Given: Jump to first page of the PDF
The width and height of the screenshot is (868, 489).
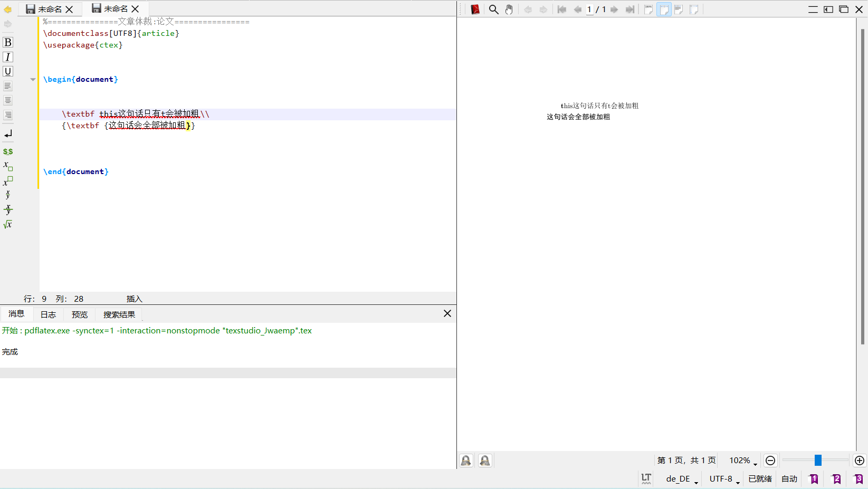Looking at the screenshot, I should click(562, 9).
